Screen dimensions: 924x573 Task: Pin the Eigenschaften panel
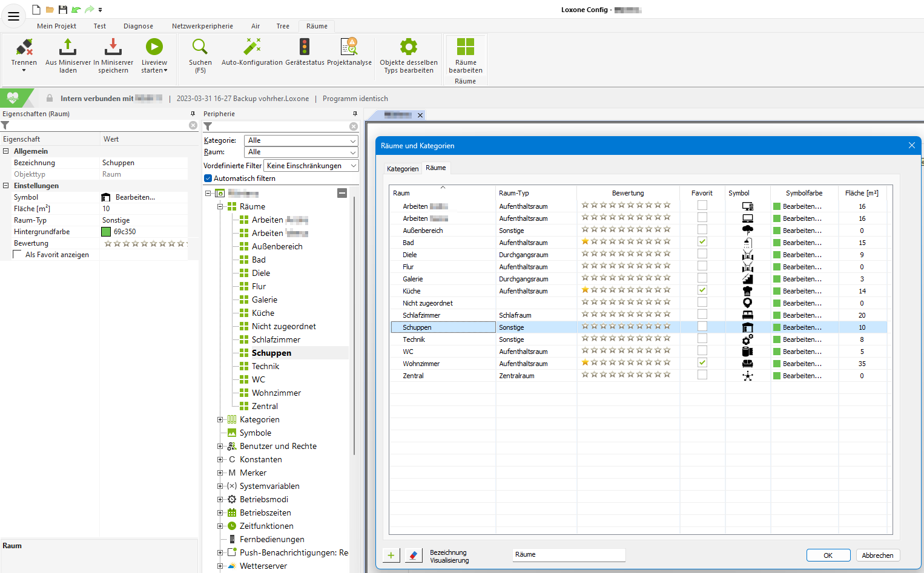193,114
